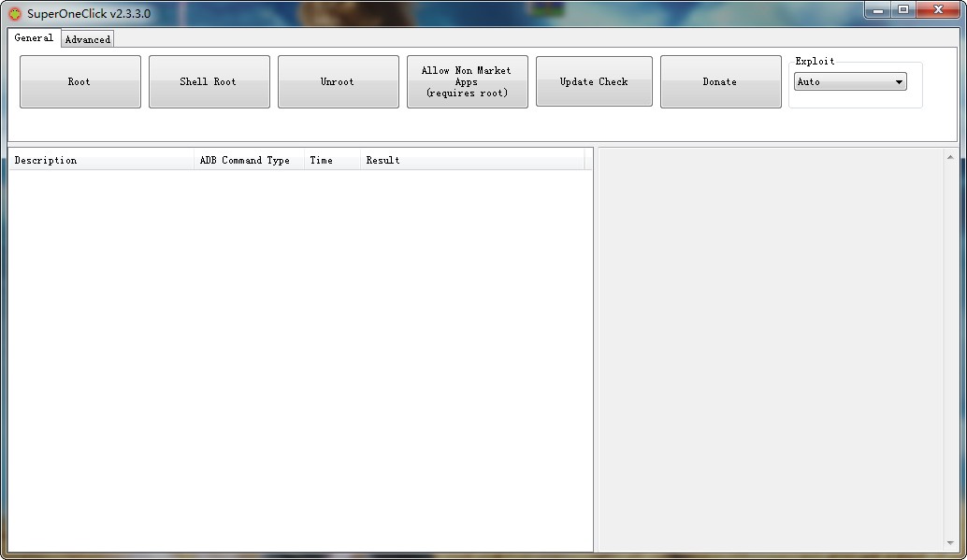Open the Donate button

(720, 81)
